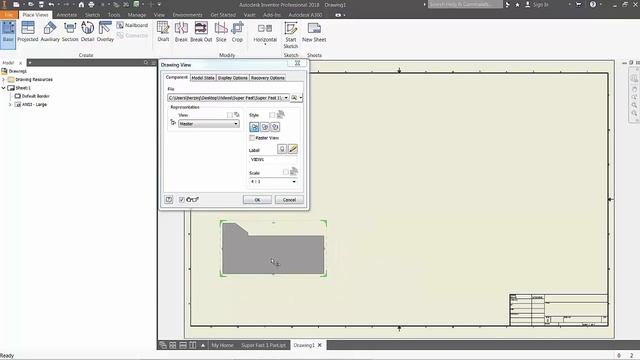Activate the Break Out tool
The image size is (640, 360).
click(x=201, y=32)
